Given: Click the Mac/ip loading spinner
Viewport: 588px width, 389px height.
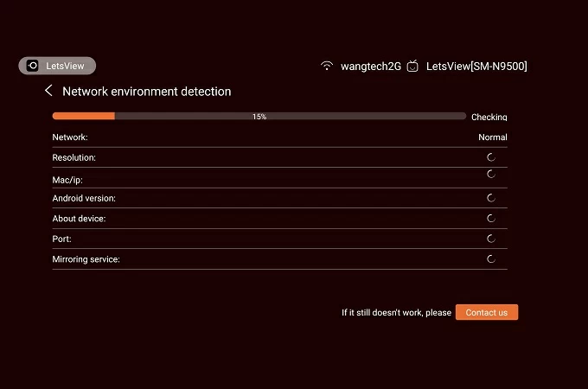Looking at the screenshot, I should pyautogui.click(x=491, y=174).
